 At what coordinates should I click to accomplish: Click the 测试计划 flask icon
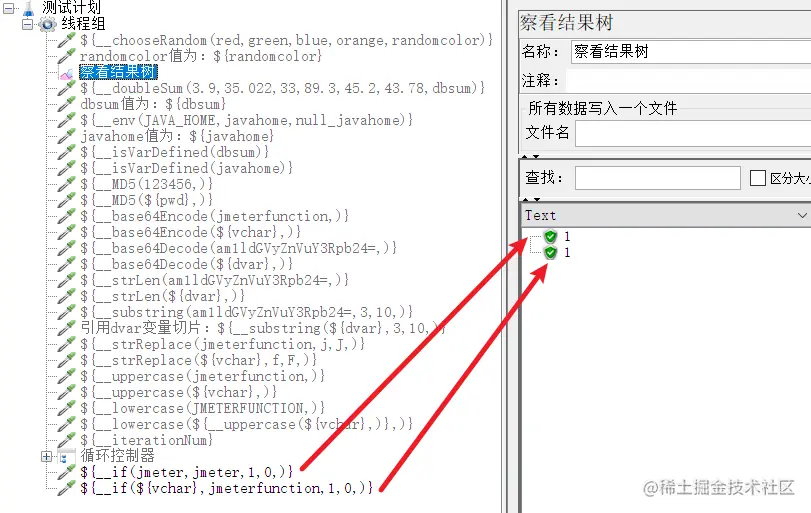click(x=29, y=7)
